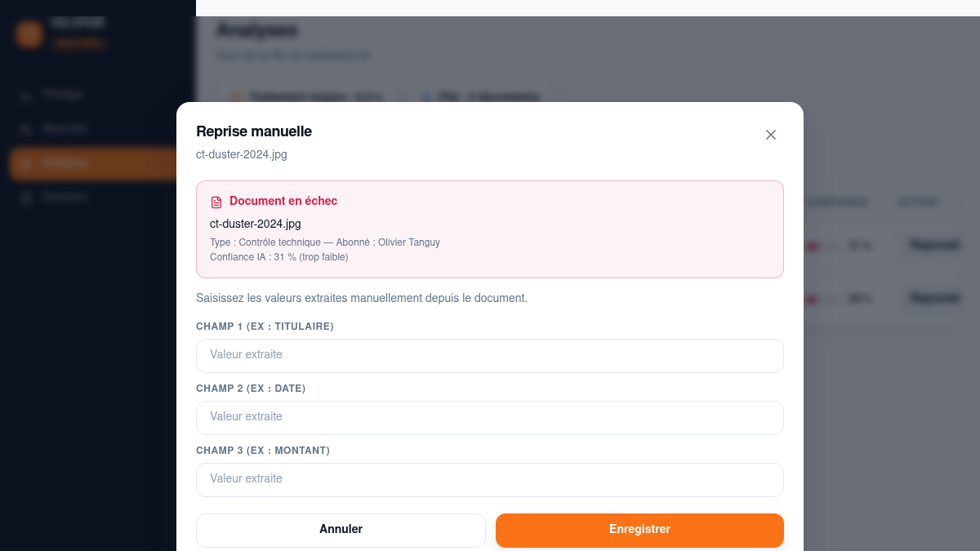Focus the Champ 3 Montant input field
The height and width of the screenshot is (551, 980).
(x=490, y=479)
